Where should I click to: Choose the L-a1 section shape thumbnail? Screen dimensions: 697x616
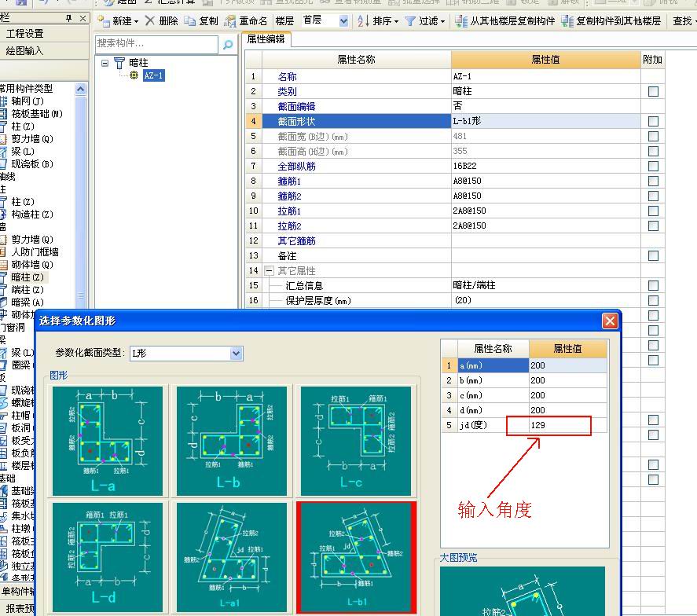pyautogui.click(x=231, y=557)
